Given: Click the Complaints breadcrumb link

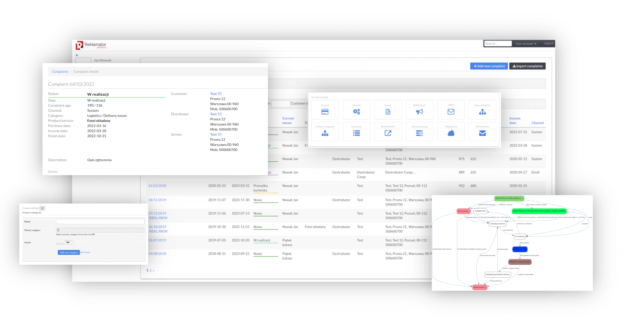Looking at the screenshot, I should (60, 71).
